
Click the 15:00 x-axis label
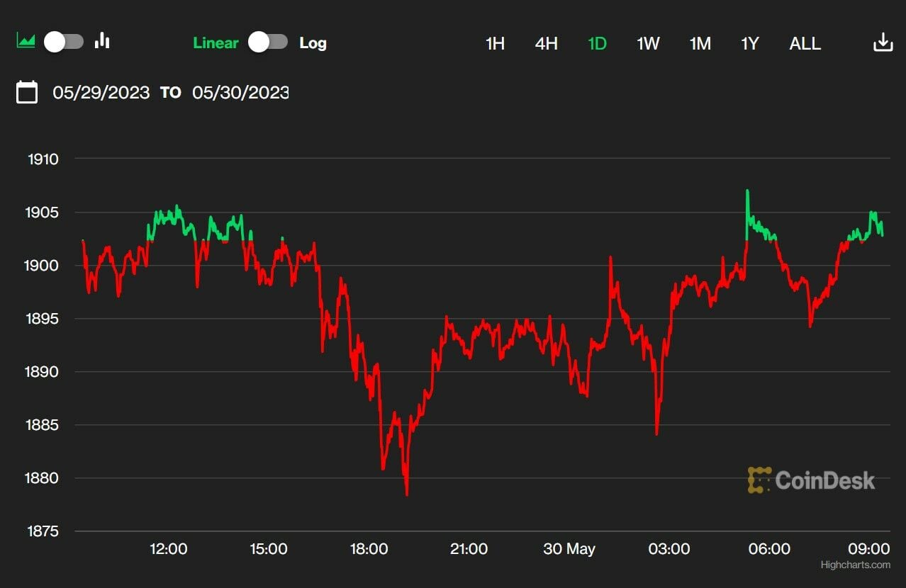coord(268,549)
